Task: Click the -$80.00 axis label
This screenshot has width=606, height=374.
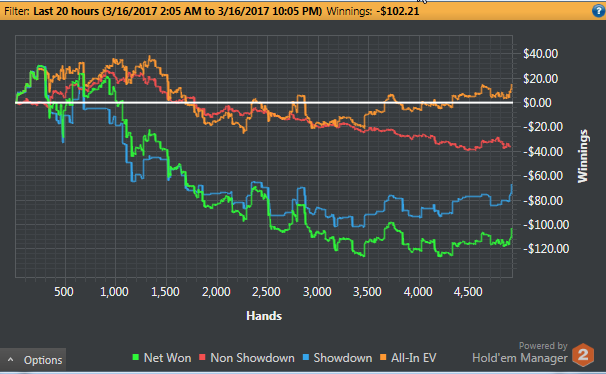Action: [x=543, y=201]
